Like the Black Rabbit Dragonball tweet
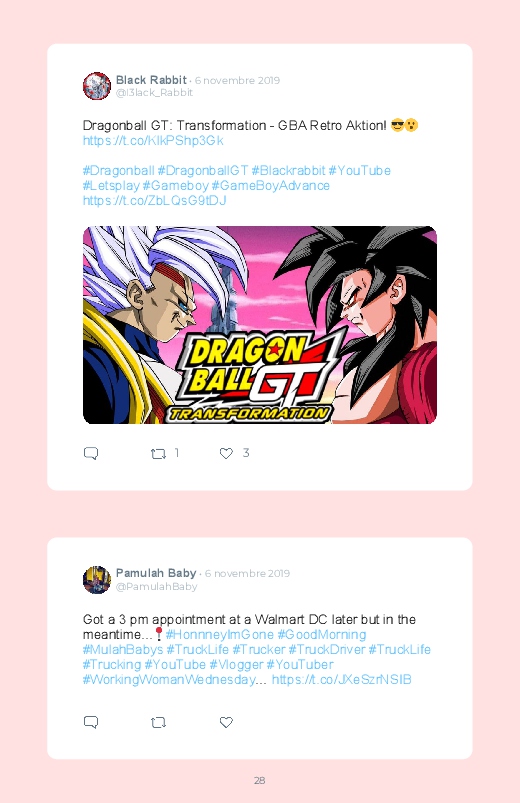The height and width of the screenshot is (803, 520). (226, 453)
